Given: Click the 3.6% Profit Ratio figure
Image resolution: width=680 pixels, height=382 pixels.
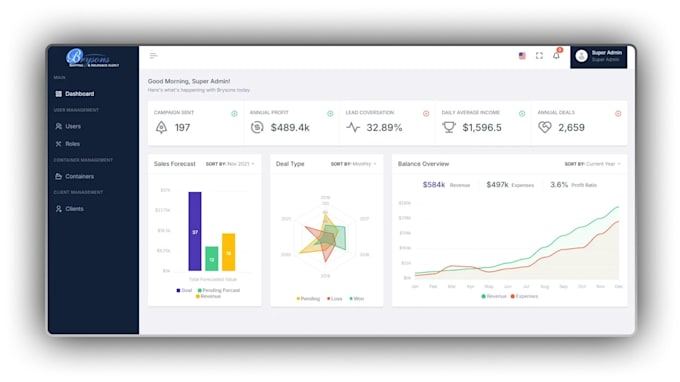Looking at the screenshot, I should [573, 185].
